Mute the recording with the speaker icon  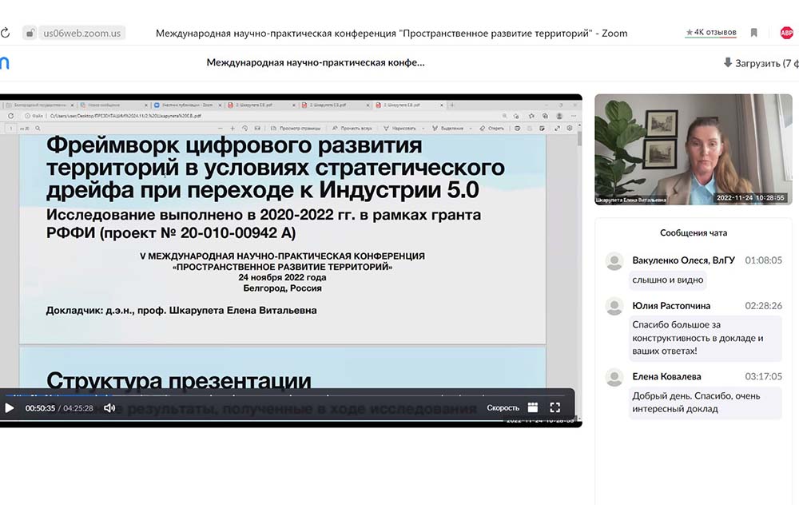click(x=109, y=408)
